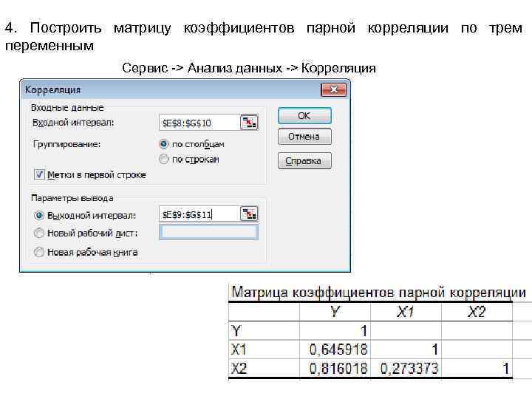Click the Выходной интервал field with $E$9:$G$11
Screen dimensions: 532x399
coord(199,214)
